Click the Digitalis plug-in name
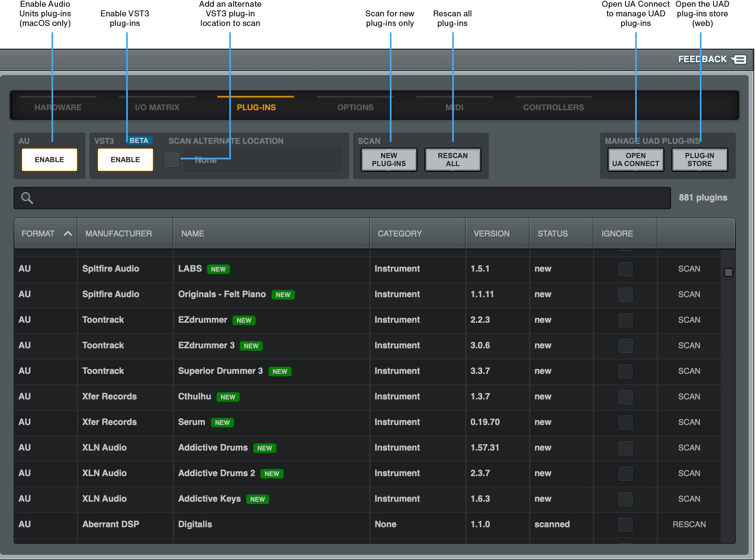Image resolution: width=755 pixels, height=560 pixels. point(195,524)
